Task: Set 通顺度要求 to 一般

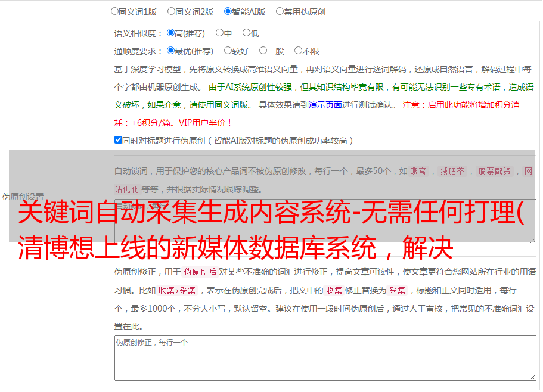Action: [263, 51]
